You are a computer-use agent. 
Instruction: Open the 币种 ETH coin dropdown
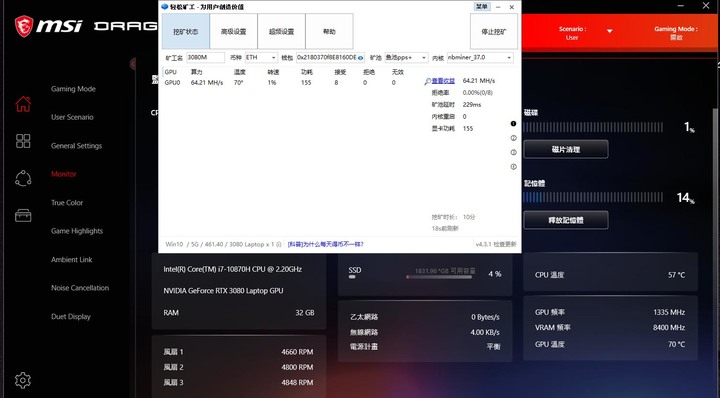(x=261, y=57)
